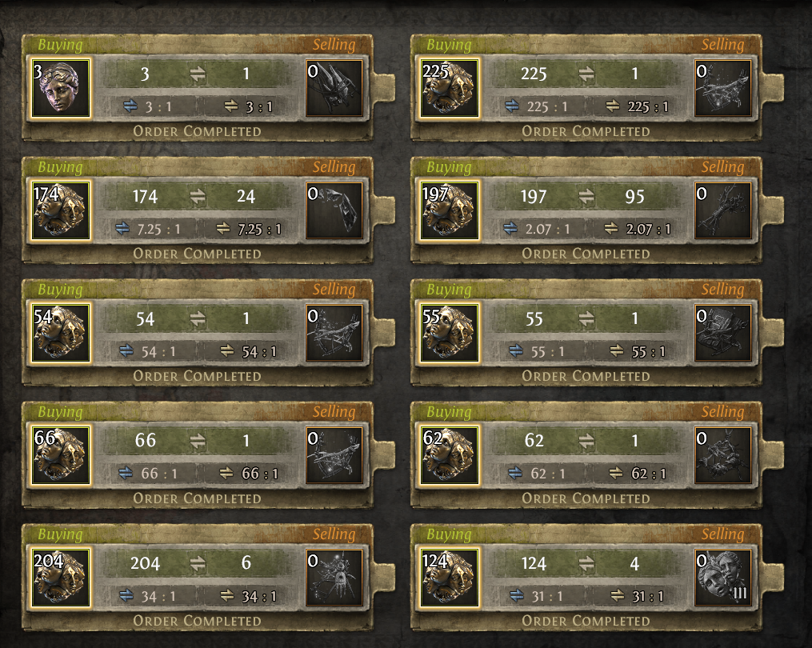Image resolution: width=812 pixels, height=648 pixels.
Task: Expand the side tab of the 225-for-1 order
Action: [x=772, y=88]
